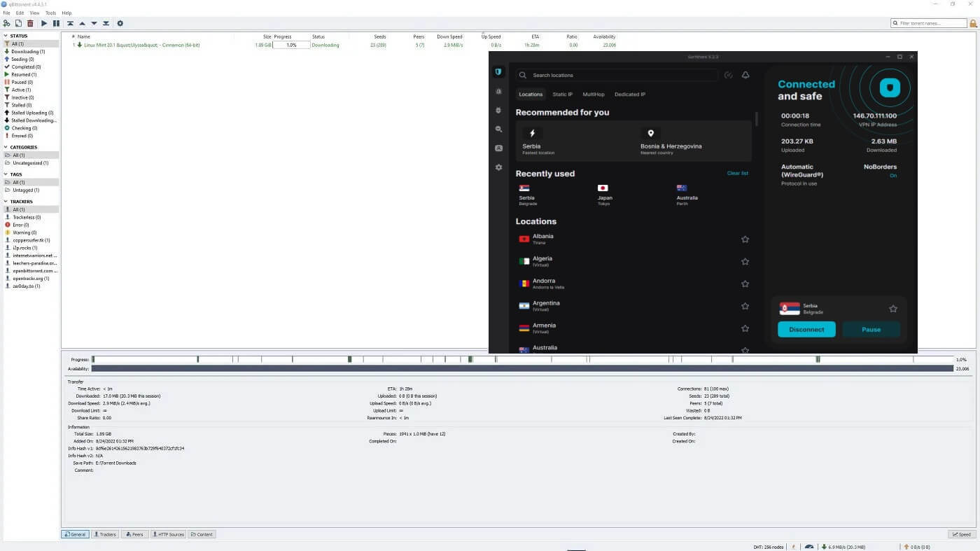Open the Static IP tab in Surfshark
The image size is (980, 551).
pyautogui.click(x=562, y=95)
